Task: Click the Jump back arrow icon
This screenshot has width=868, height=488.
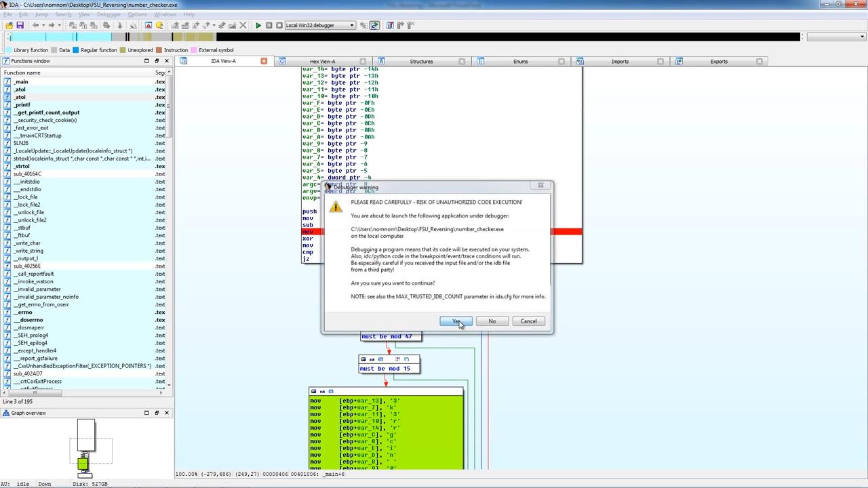Action: pos(35,25)
